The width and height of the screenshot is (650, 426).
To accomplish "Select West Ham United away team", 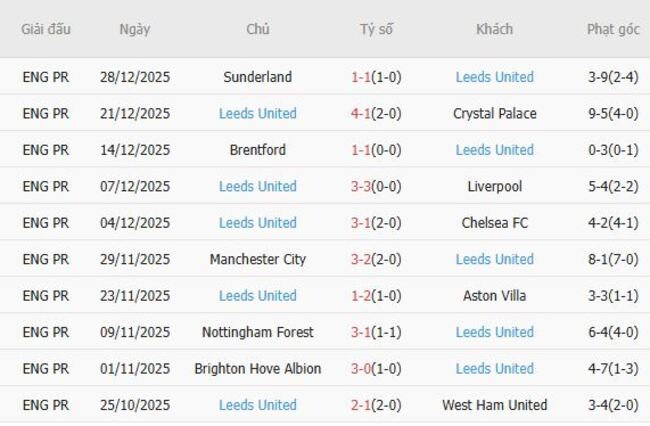I will click(494, 405).
